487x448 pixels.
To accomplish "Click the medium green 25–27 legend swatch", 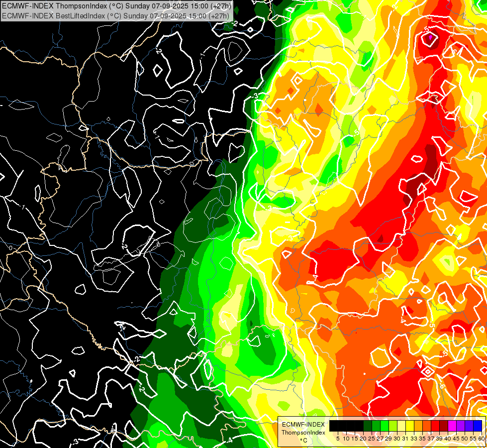I will pos(376,426).
